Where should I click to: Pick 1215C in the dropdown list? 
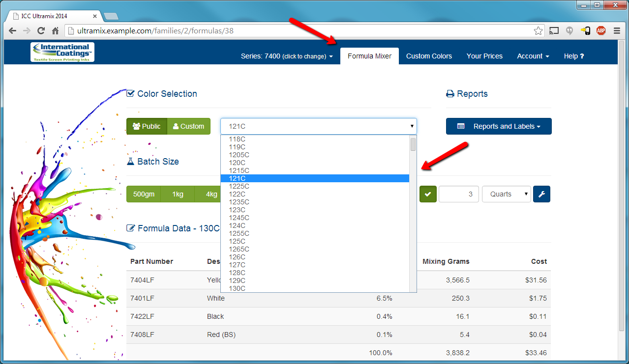coord(315,170)
